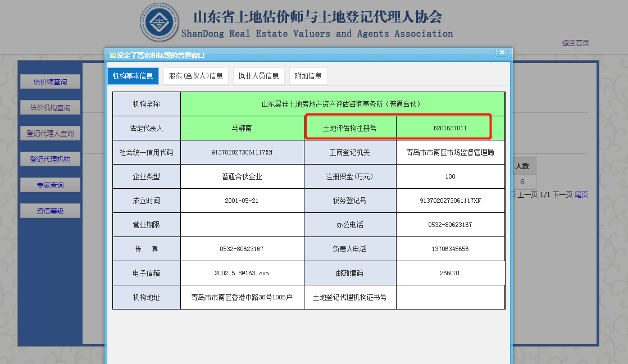628x364 pixels.
Task: Select the 机构基本信息 tab
Action: tap(133, 76)
